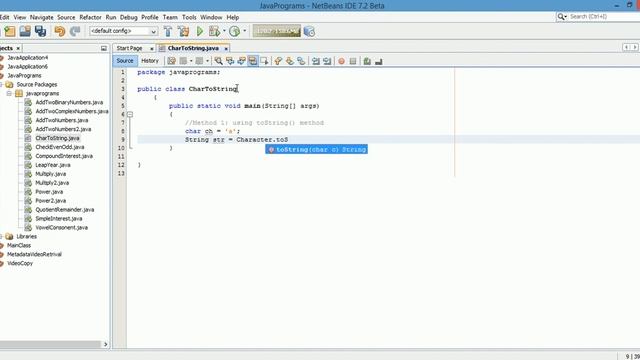Image resolution: width=640 pixels, height=360 pixels.
Task: Stop macro recording
Action: tap(353, 61)
